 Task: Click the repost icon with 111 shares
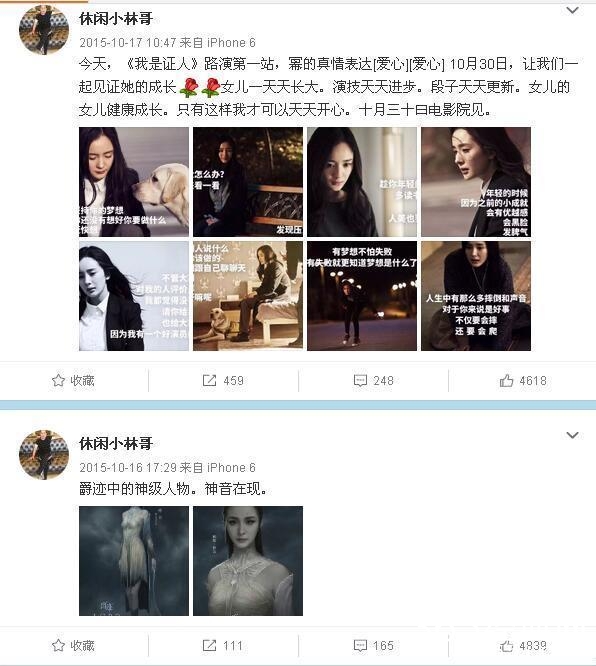(209, 646)
